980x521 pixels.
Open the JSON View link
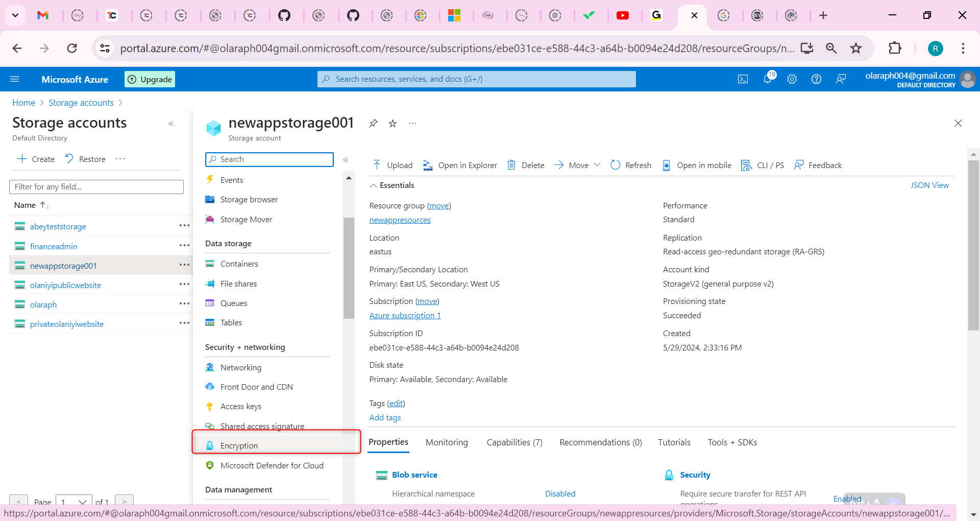click(929, 185)
